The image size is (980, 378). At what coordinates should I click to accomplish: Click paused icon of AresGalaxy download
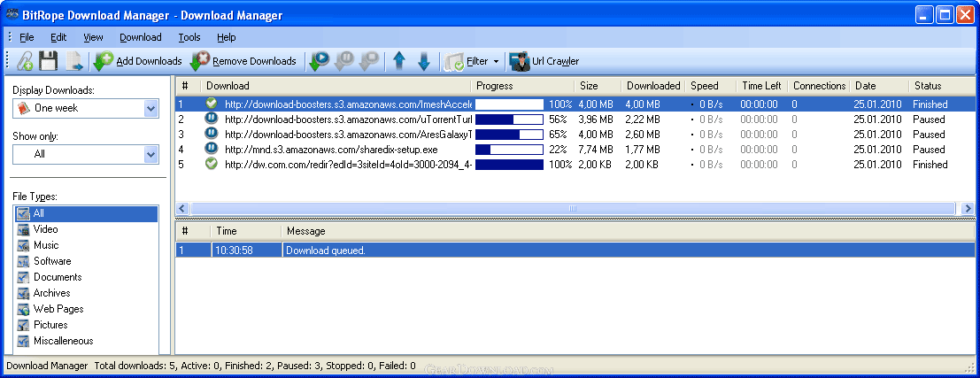212,133
